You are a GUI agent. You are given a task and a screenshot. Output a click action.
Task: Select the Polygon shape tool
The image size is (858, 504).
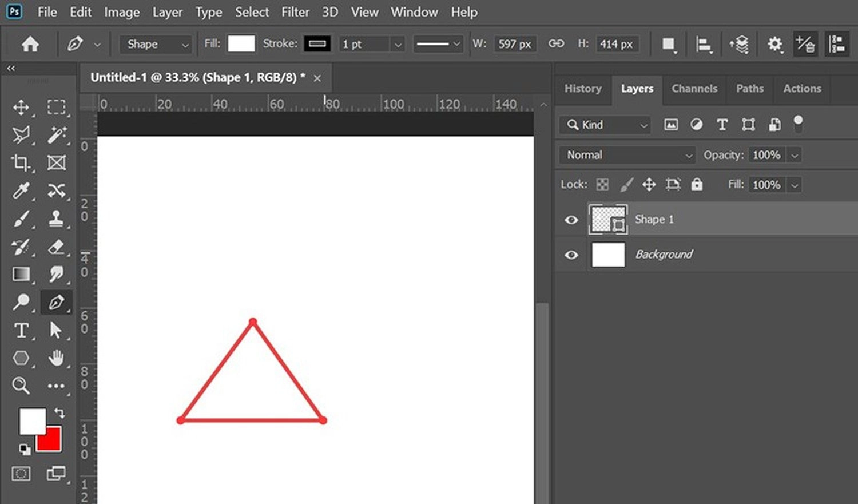tap(21, 358)
